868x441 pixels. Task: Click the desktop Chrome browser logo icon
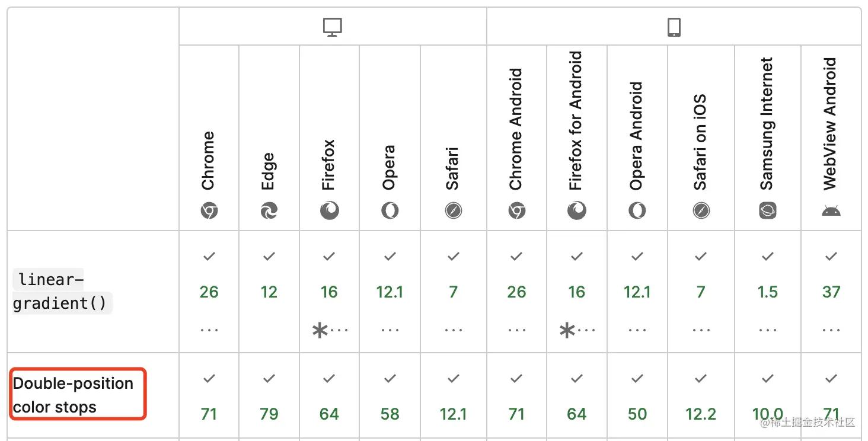pyautogui.click(x=209, y=210)
